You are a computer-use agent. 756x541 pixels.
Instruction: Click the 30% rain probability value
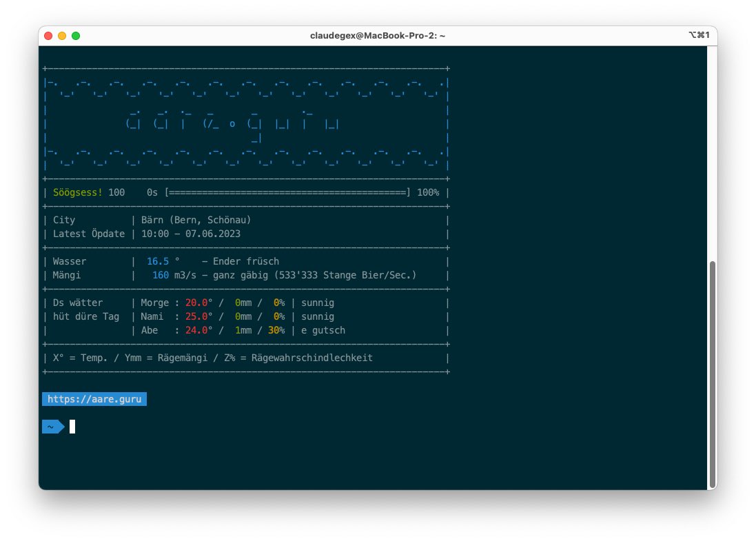(276, 330)
